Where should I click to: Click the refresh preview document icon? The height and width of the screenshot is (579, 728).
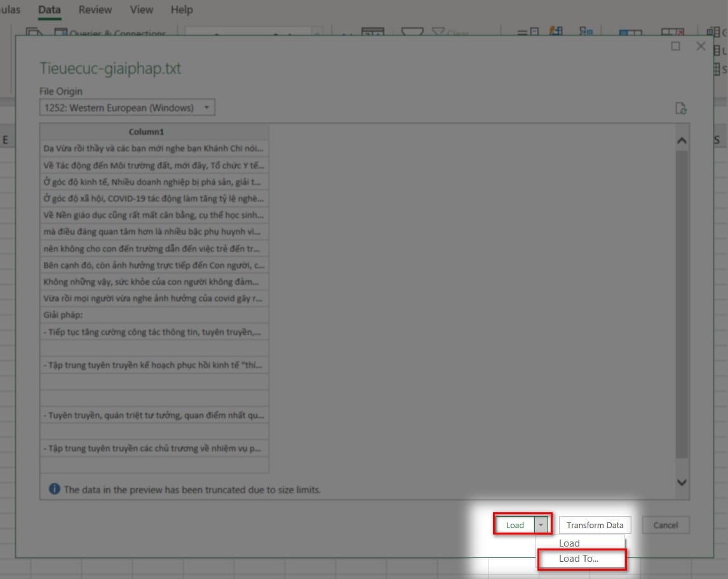(x=680, y=108)
